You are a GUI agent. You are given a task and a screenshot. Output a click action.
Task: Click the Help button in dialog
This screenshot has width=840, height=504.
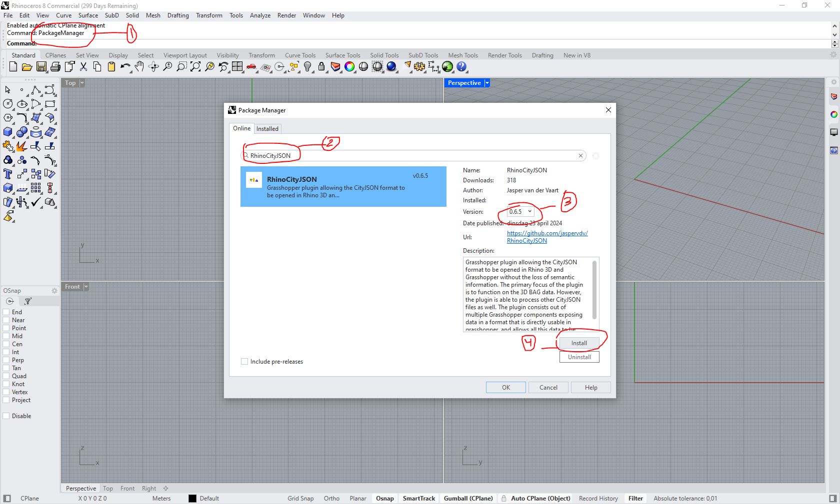point(591,387)
